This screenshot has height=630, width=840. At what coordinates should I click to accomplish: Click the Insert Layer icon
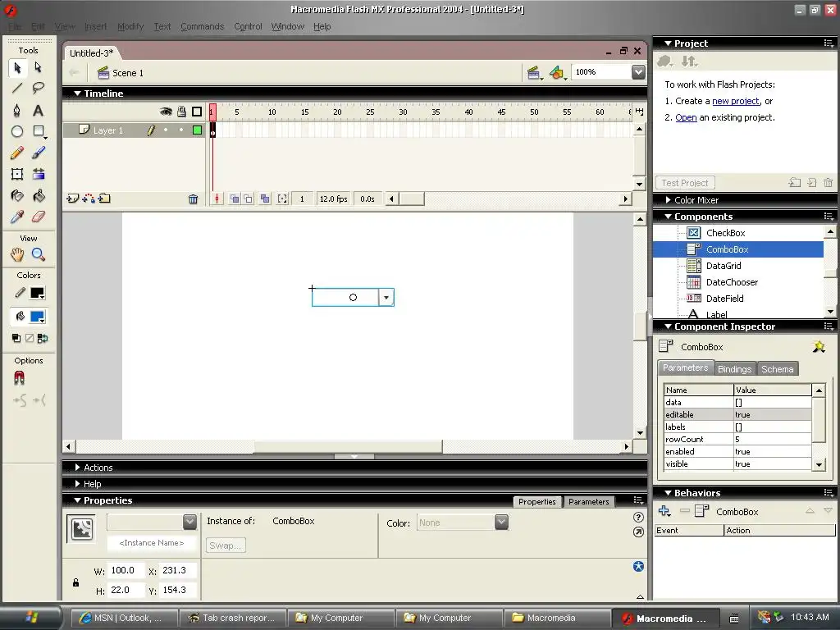pos(73,199)
